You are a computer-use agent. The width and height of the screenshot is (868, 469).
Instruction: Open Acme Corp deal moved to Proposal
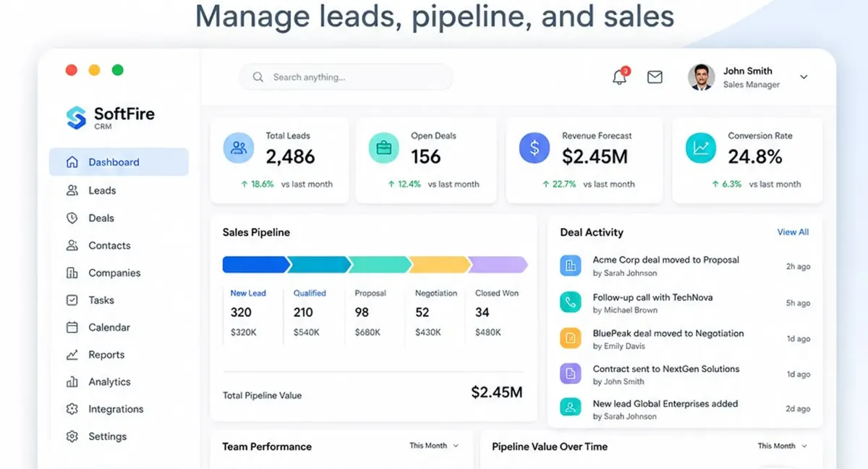[x=665, y=260]
